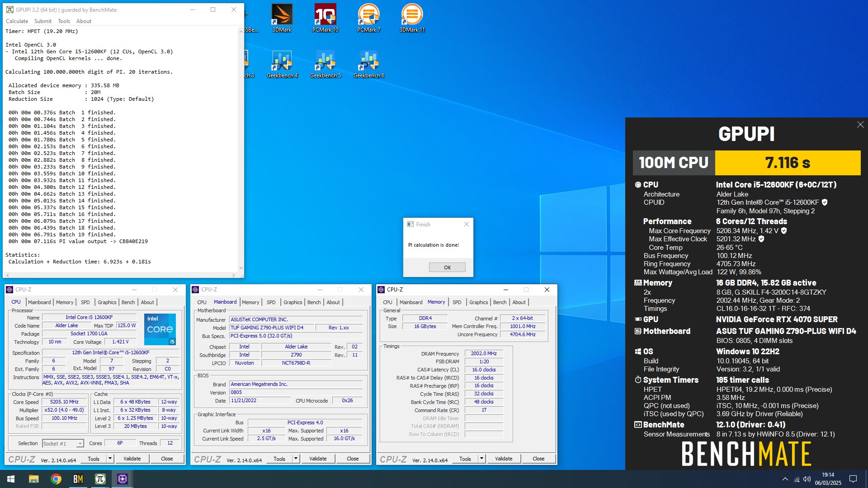Click Tools button in left CPU-Z window

[94, 459]
